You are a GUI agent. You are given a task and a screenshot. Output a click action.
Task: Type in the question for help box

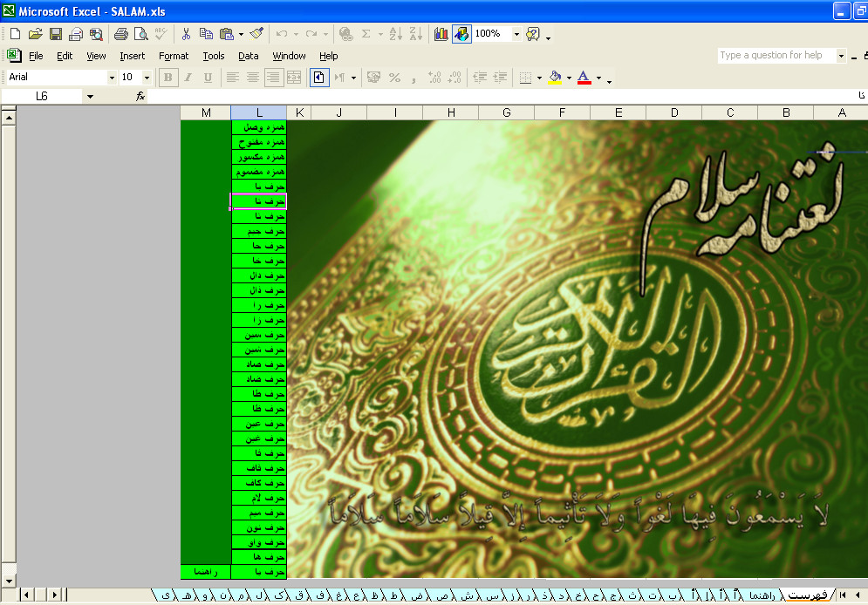(777, 55)
